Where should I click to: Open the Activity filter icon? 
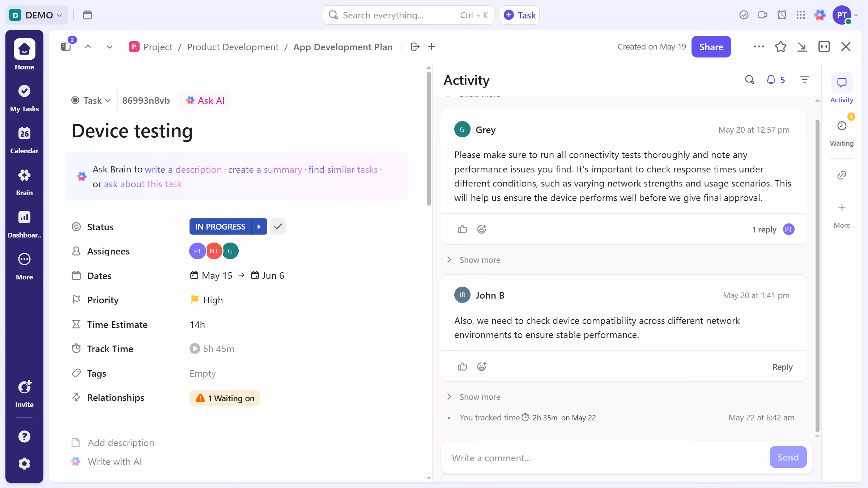(805, 80)
